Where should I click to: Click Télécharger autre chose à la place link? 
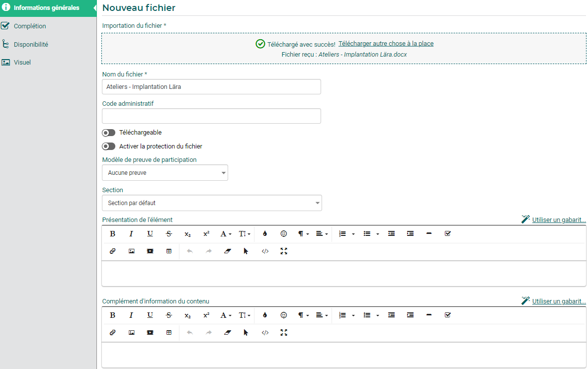(386, 44)
